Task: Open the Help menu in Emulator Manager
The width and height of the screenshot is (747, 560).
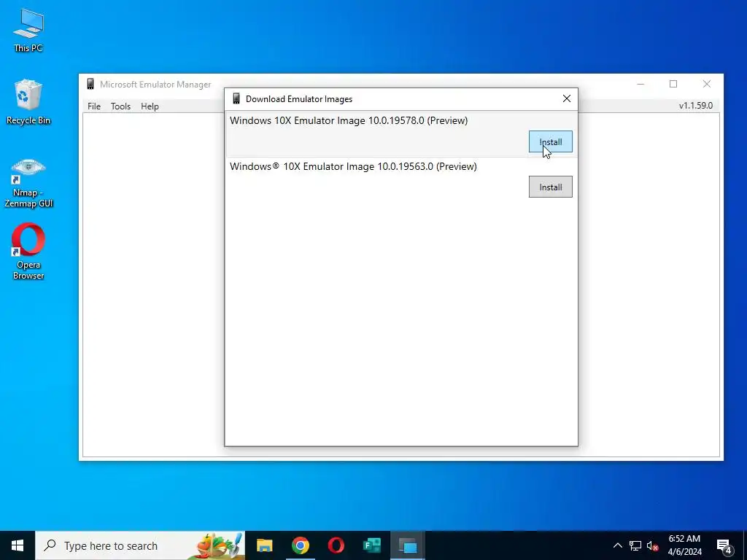Action: pos(150,106)
